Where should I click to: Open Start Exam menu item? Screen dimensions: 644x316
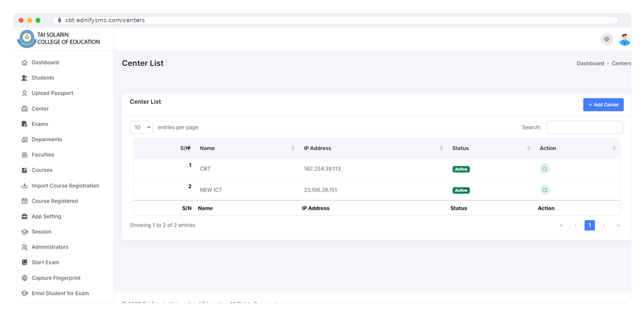pyautogui.click(x=45, y=262)
